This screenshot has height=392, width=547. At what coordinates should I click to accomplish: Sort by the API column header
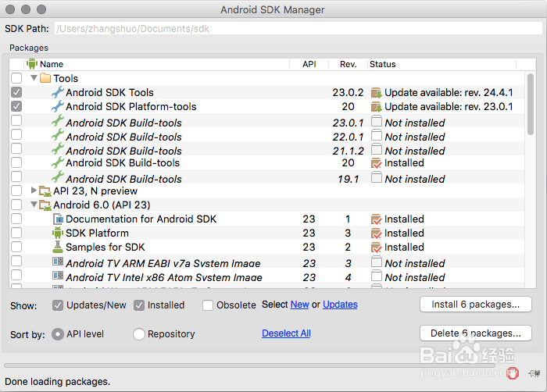pos(309,64)
